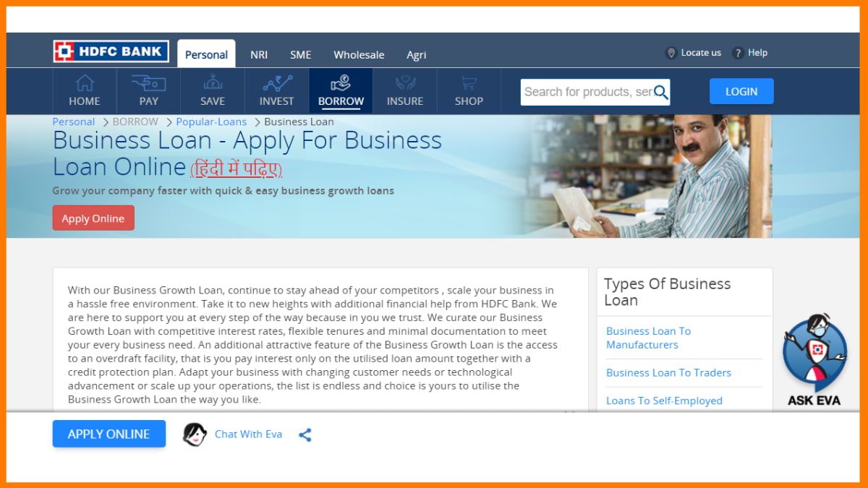Click the HDFC Bank logo
The image size is (868, 488).
[111, 51]
